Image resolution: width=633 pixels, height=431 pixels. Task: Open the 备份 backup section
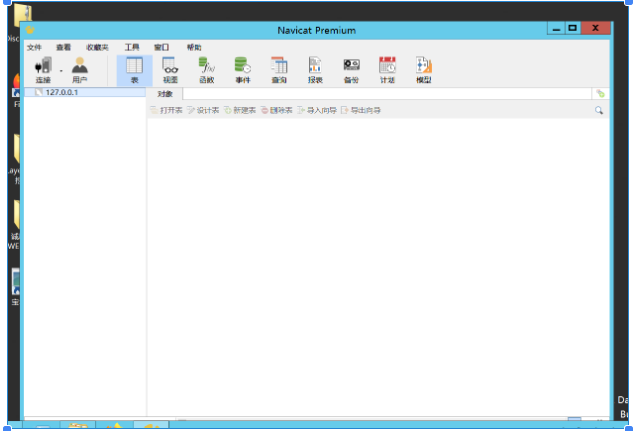(351, 70)
